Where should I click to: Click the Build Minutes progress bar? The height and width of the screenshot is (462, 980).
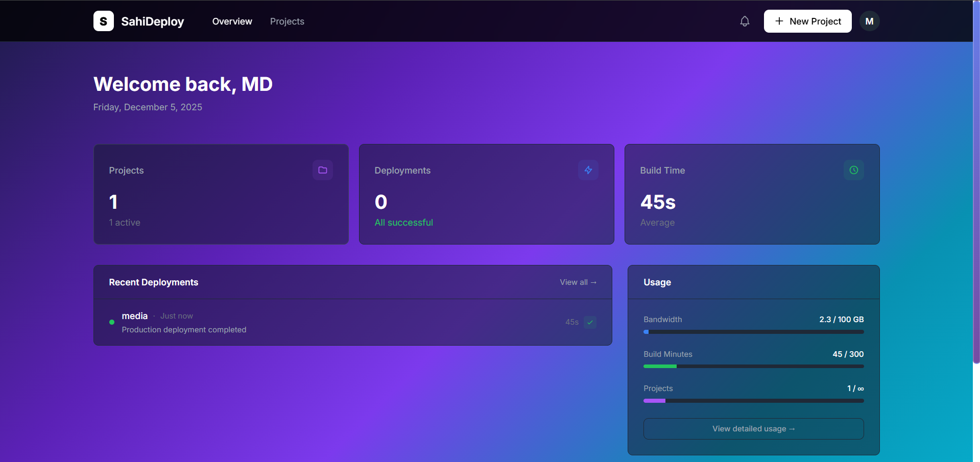tap(753, 366)
